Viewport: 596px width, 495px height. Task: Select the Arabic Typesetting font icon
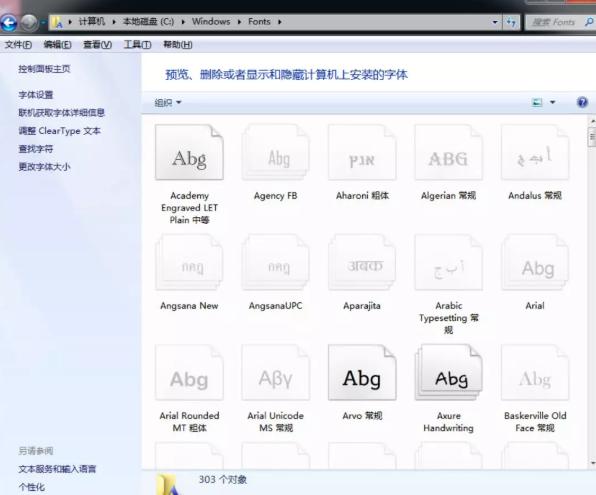click(x=449, y=262)
